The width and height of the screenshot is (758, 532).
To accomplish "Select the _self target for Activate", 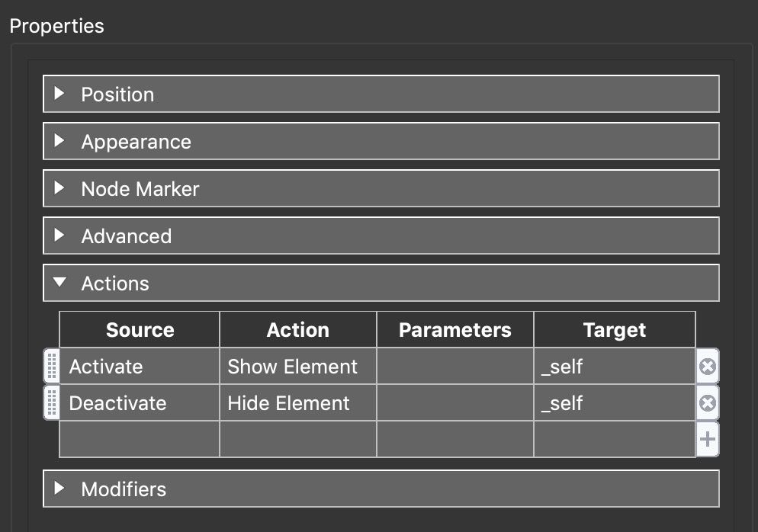I will pos(614,367).
